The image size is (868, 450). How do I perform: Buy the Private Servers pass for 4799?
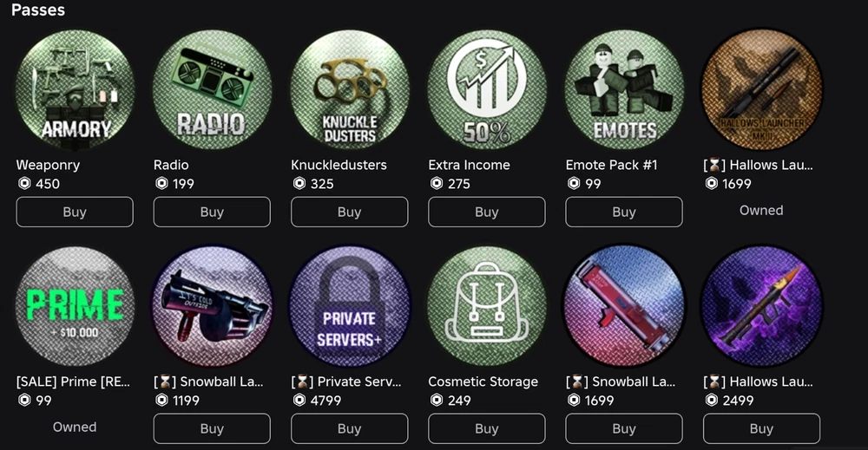click(x=349, y=428)
